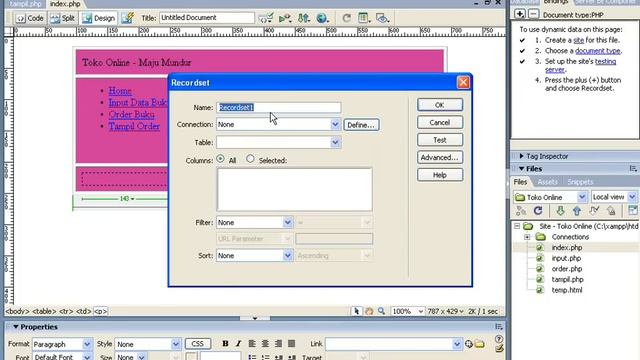Click the Recordset Name input field
640x360 pixels.
coord(279,107)
